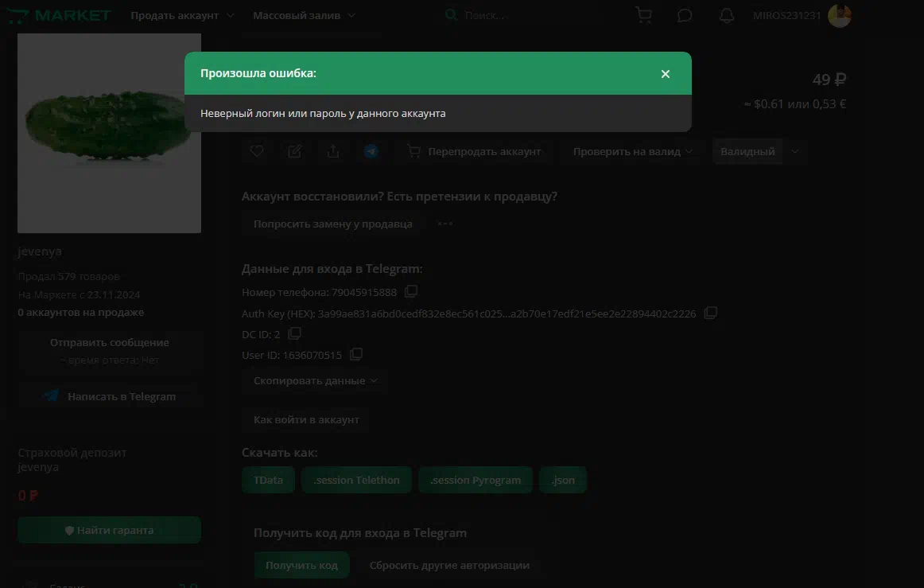This screenshot has width=924, height=588.
Task: Open the seller's cucumber profile image
Action: 110,134
